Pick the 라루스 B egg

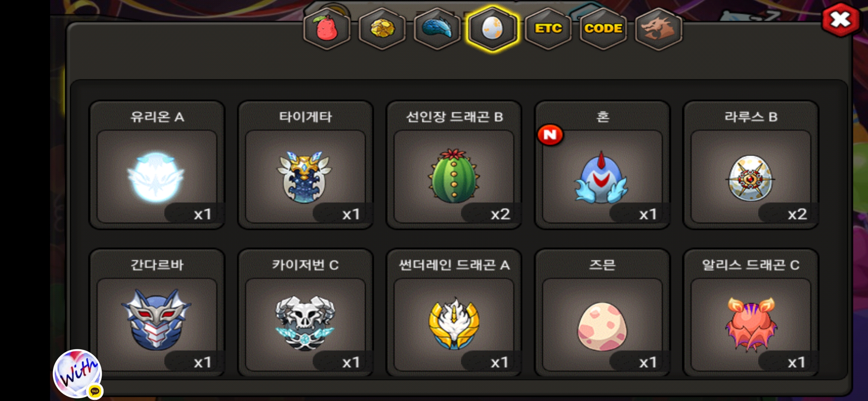tap(751, 165)
